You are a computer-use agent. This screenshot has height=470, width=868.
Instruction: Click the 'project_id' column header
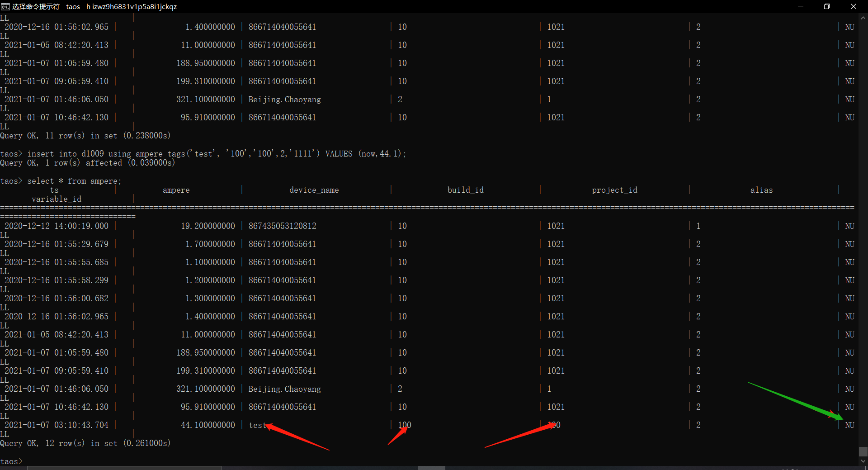point(615,190)
